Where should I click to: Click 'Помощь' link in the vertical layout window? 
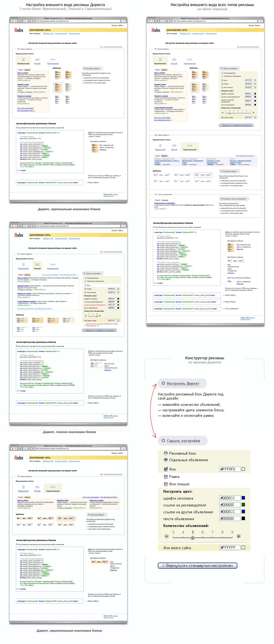(114, 25)
